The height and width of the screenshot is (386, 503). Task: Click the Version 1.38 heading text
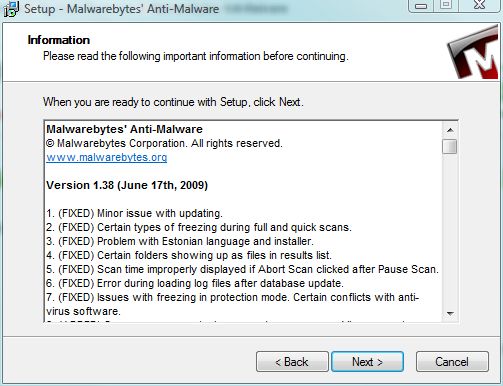(x=127, y=185)
